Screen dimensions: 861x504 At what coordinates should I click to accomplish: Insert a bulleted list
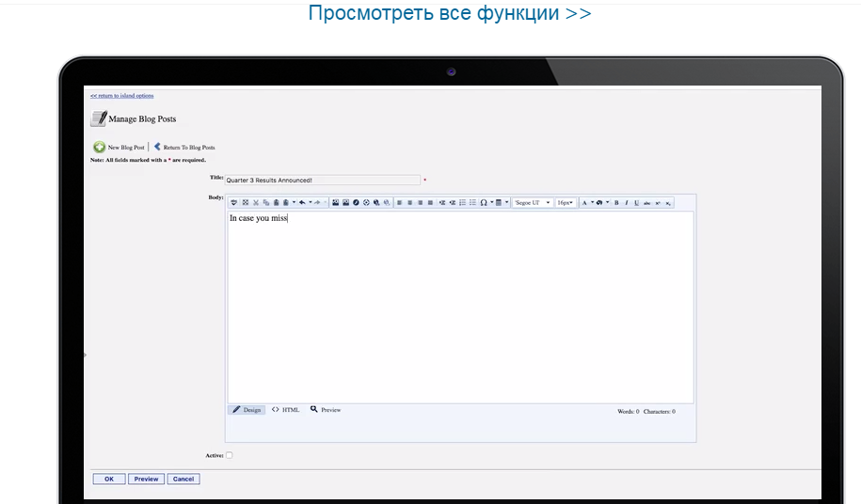472,203
